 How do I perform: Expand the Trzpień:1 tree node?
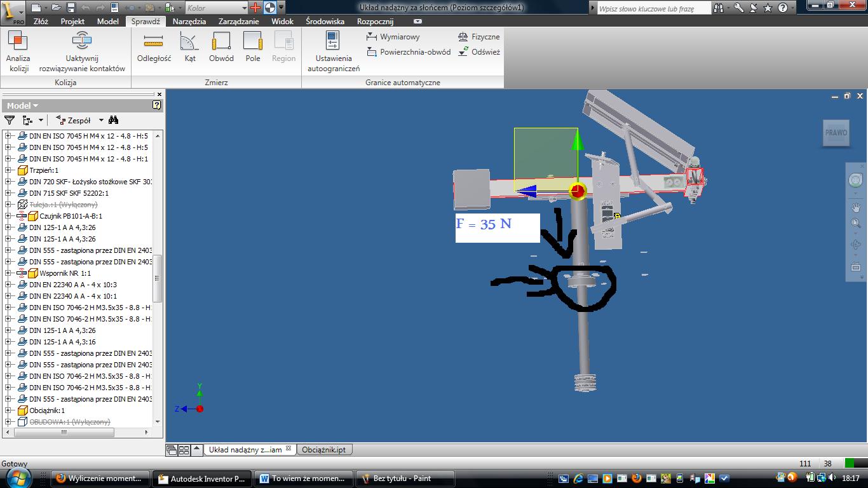[8, 170]
